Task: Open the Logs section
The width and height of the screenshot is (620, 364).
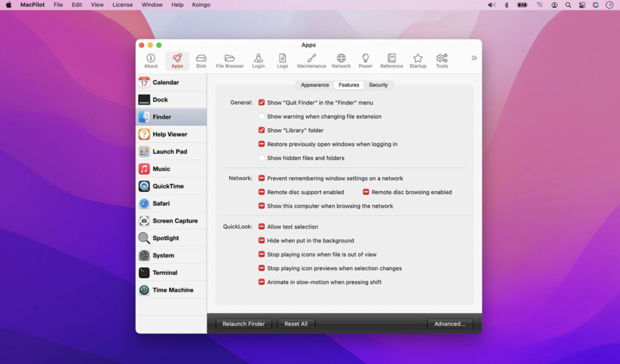Action: click(282, 61)
